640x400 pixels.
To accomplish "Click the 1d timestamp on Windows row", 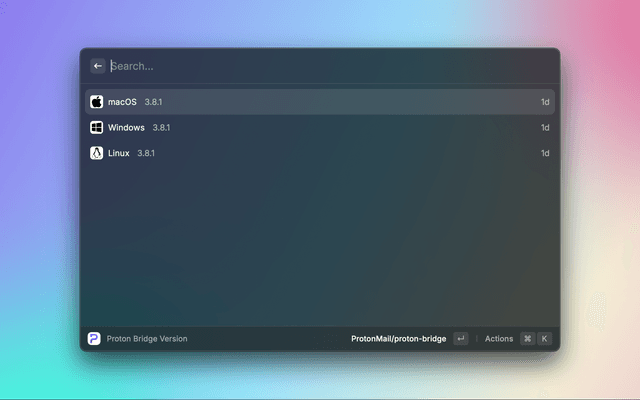I will click(545, 128).
